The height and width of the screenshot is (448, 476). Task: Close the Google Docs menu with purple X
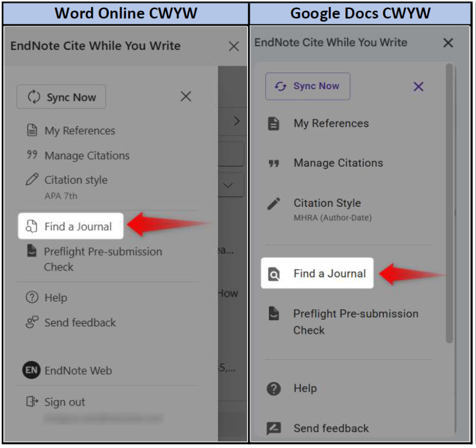click(418, 87)
